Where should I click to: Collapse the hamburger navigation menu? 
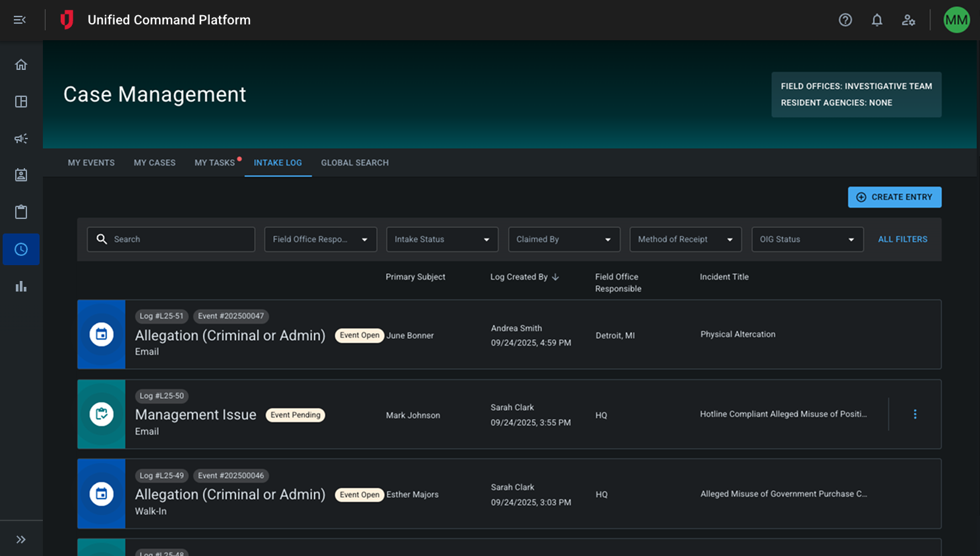[x=20, y=20]
